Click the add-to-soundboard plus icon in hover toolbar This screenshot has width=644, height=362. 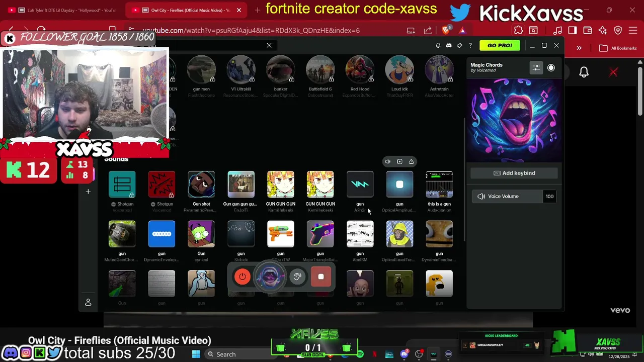coord(399,161)
